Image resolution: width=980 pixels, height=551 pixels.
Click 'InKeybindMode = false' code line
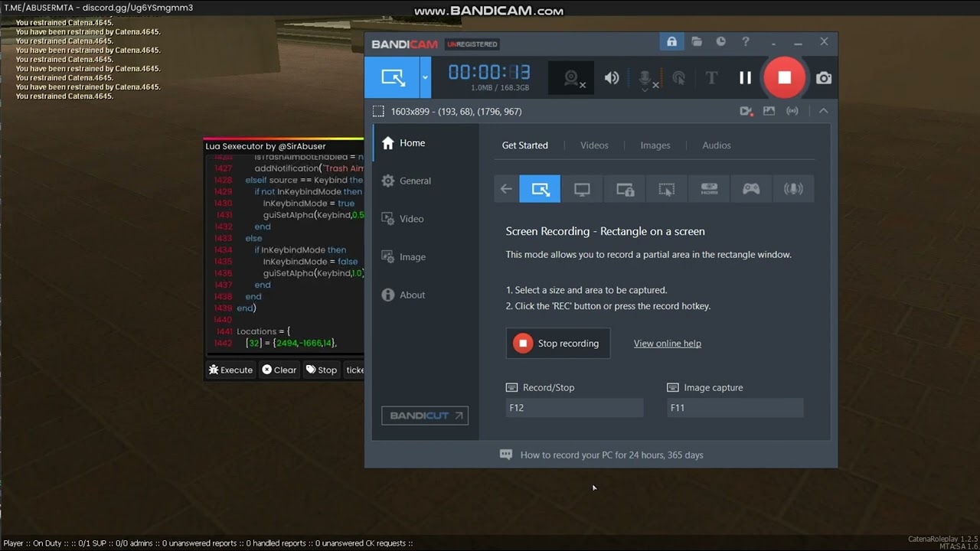[x=310, y=262]
